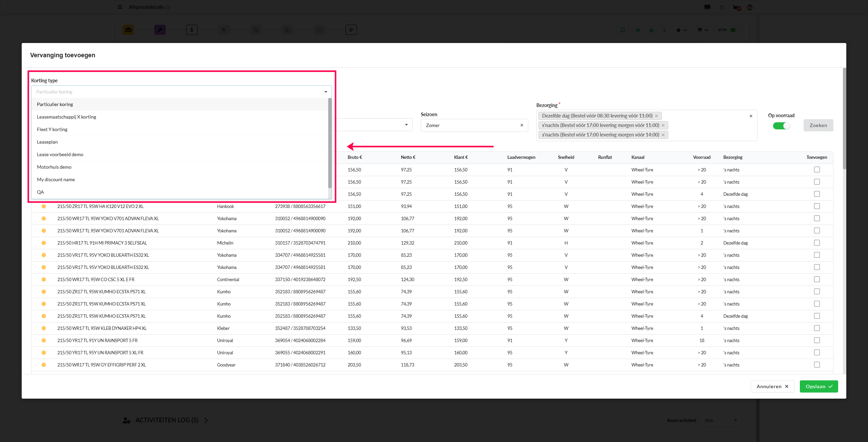
Task: Remove the Dezelfde dag delivery tag
Action: (x=656, y=116)
